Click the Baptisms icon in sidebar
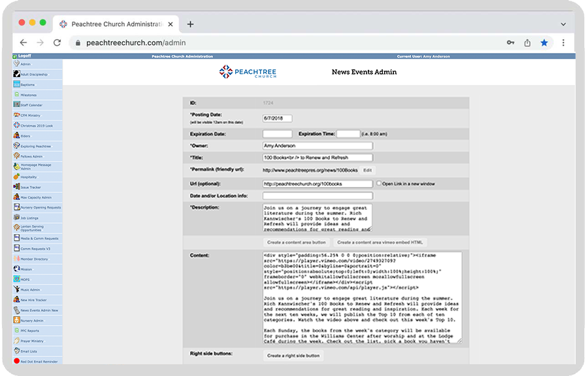 point(16,84)
